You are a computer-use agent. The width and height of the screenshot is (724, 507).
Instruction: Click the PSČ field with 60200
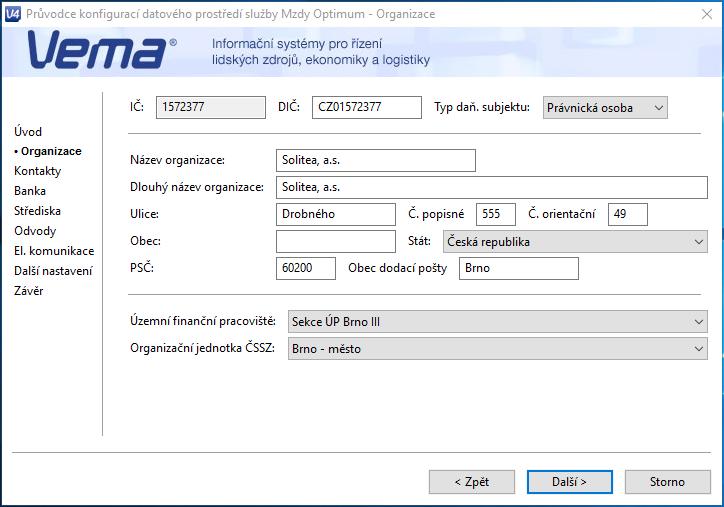tap(306, 268)
